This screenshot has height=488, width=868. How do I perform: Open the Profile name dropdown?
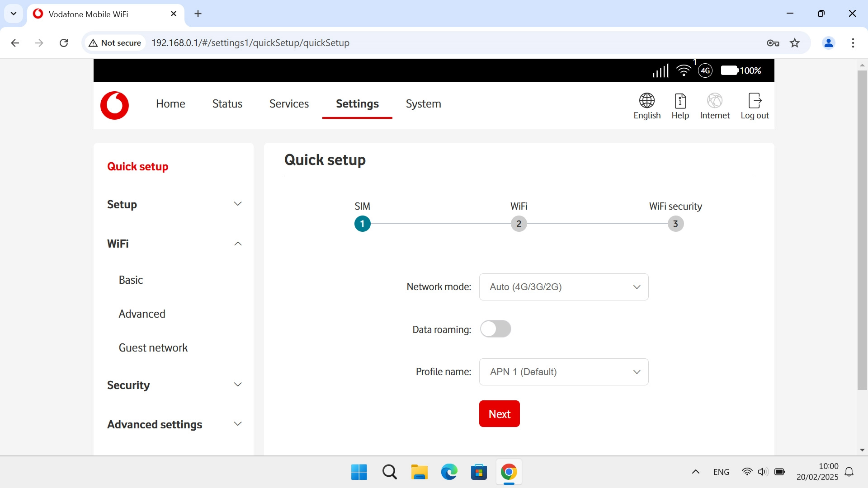tap(563, 372)
